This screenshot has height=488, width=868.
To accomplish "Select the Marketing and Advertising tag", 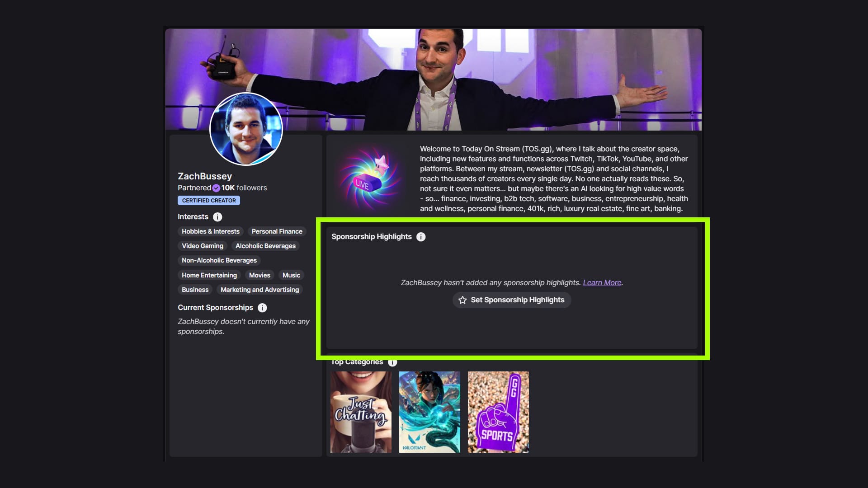I will click(x=259, y=290).
